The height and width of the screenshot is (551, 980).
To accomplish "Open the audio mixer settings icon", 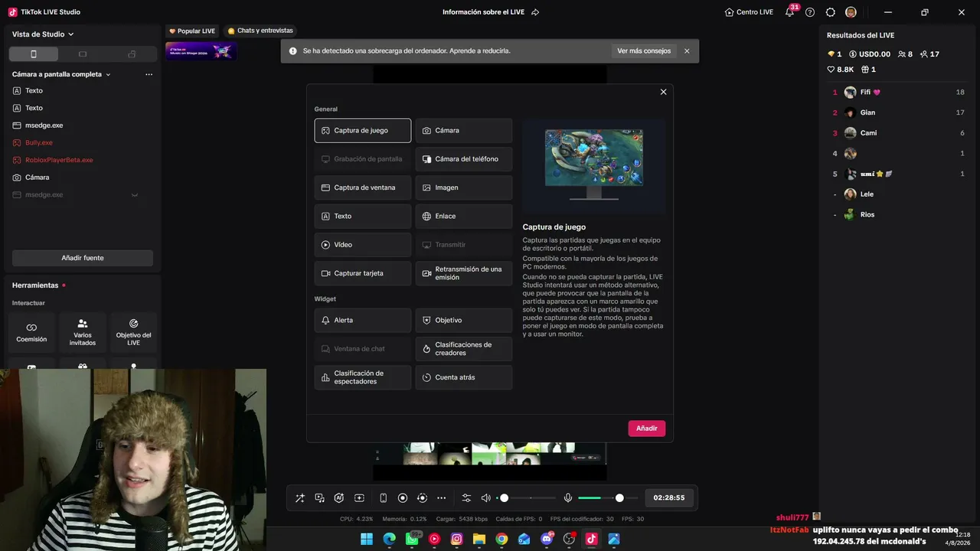I will click(466, 498).
